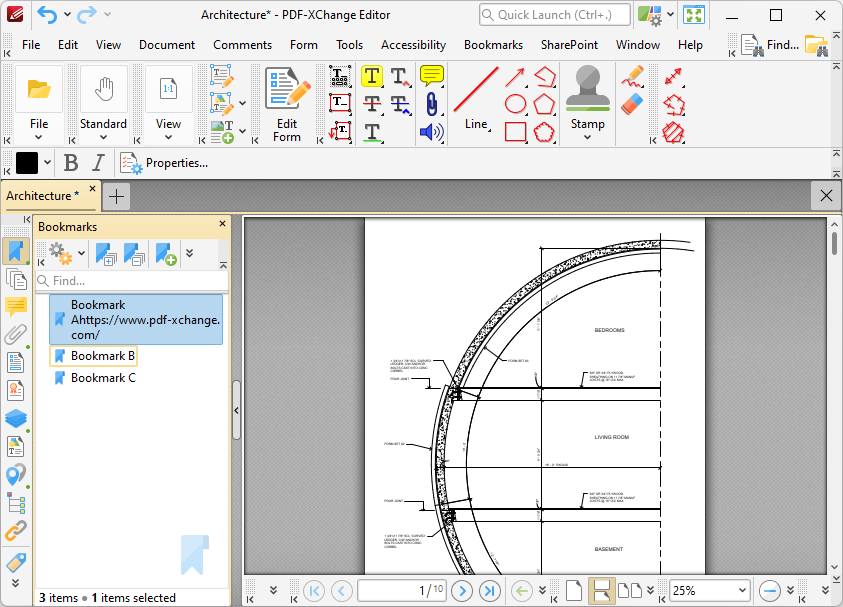The height and width of the screenshot is (607, 843).
Task: Go to the next page
Action: click(461, 591)
